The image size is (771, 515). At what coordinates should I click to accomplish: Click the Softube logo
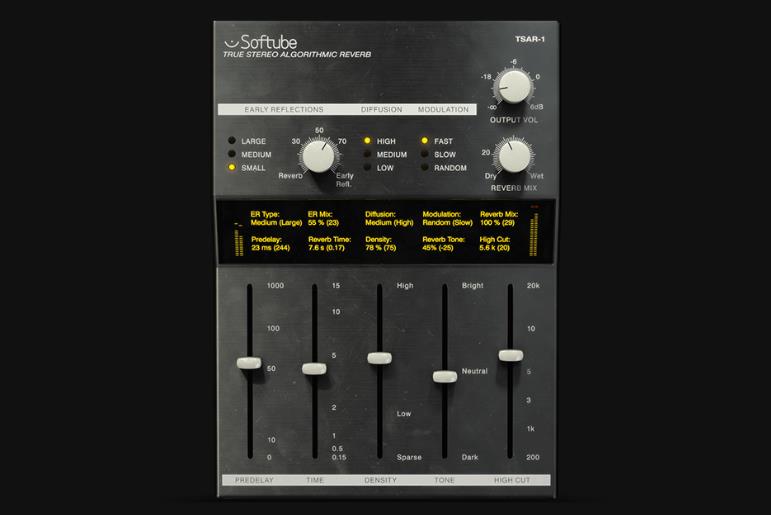click(261, 42)
